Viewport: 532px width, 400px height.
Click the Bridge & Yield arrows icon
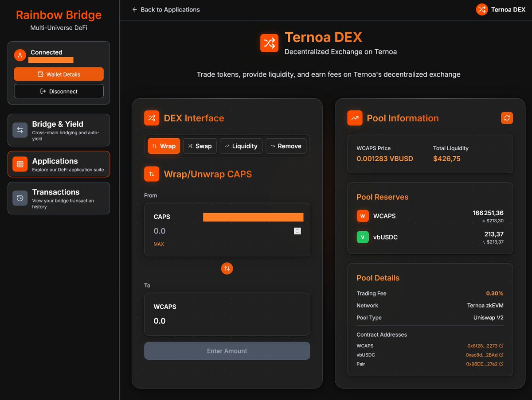(x=20, y=130)
